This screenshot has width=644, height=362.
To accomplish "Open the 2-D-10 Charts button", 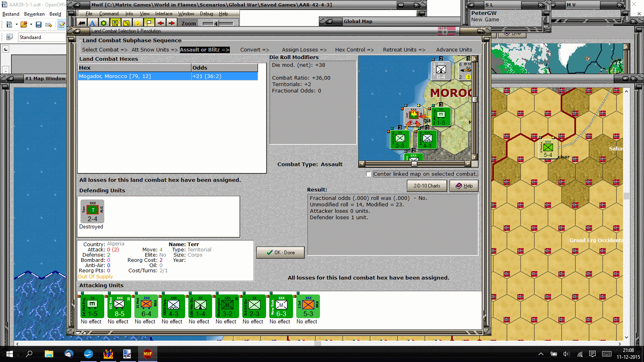I will 427,186.
